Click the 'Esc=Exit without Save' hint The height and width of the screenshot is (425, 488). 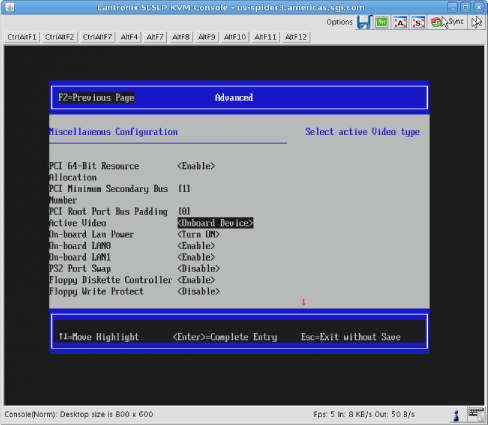(x=351, y=337)
